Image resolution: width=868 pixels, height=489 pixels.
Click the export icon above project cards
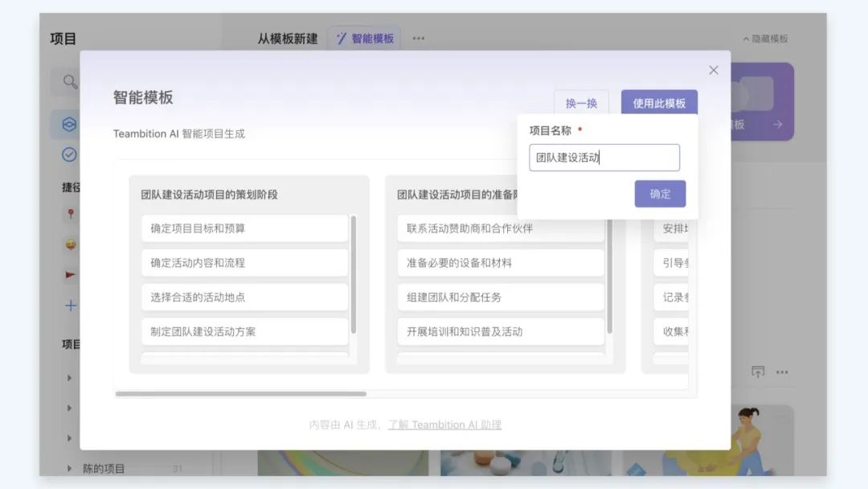tap(758, 372)
